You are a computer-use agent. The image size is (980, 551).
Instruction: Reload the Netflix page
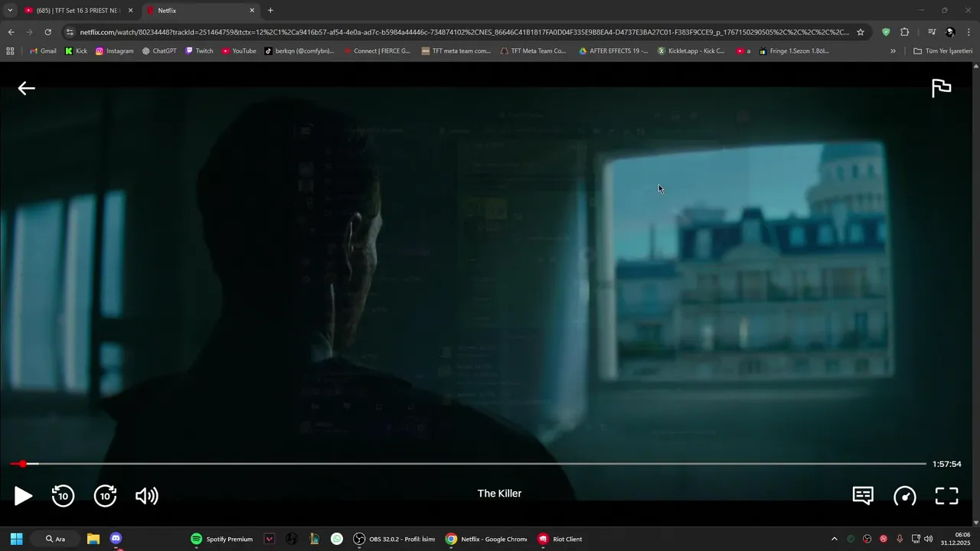point(47,32)
